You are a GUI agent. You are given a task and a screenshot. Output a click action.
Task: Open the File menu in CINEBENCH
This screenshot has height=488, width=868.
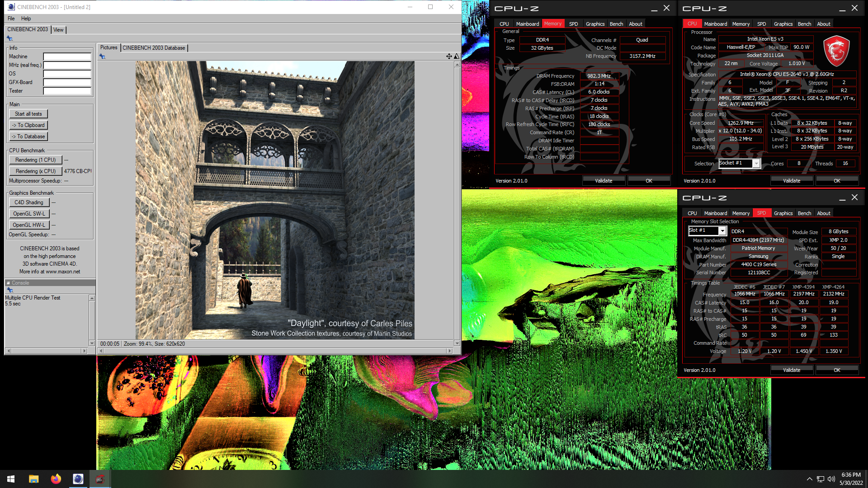[x=11, y=19]
